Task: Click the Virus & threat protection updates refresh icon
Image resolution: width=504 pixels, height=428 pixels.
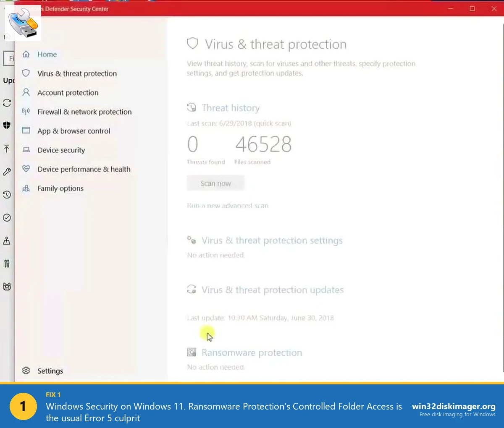Action: point(192,289)
